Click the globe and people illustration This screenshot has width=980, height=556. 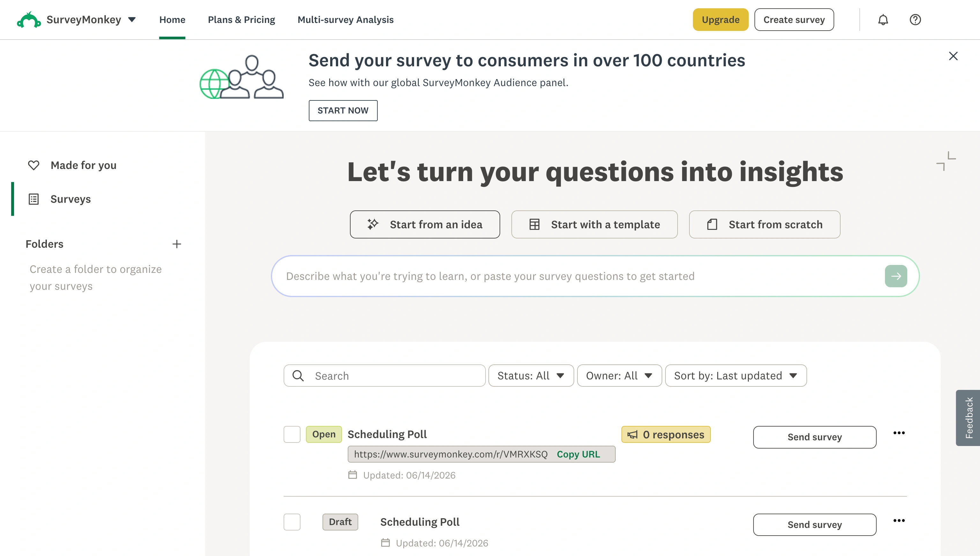[242, 77]
